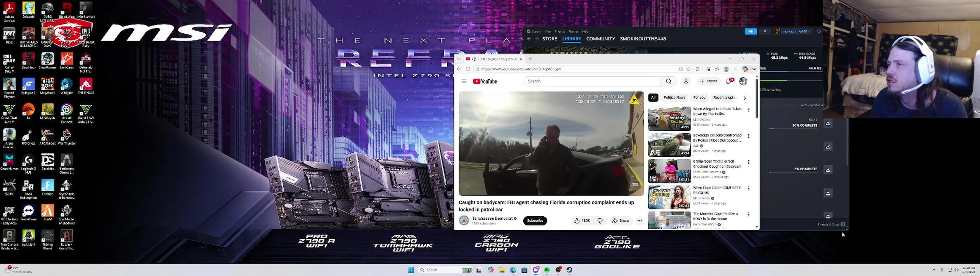Open the Steam Games menu
The image size is (980, 276).
click(573, 31)
